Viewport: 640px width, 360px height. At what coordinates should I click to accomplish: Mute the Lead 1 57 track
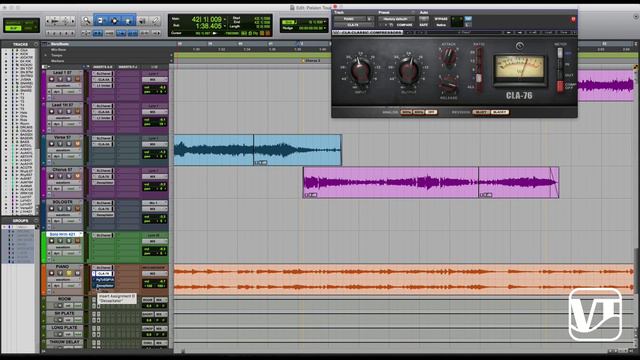[78, 79]
